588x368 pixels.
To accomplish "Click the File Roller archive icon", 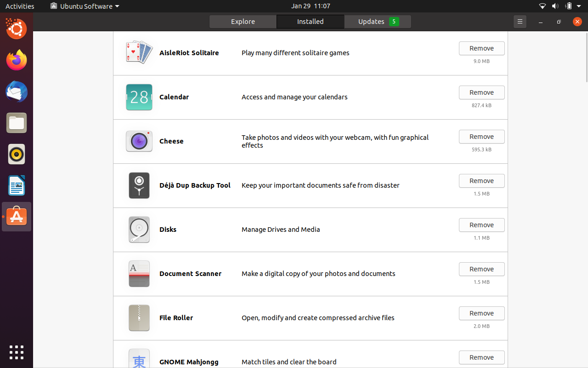I will [139, 318].
